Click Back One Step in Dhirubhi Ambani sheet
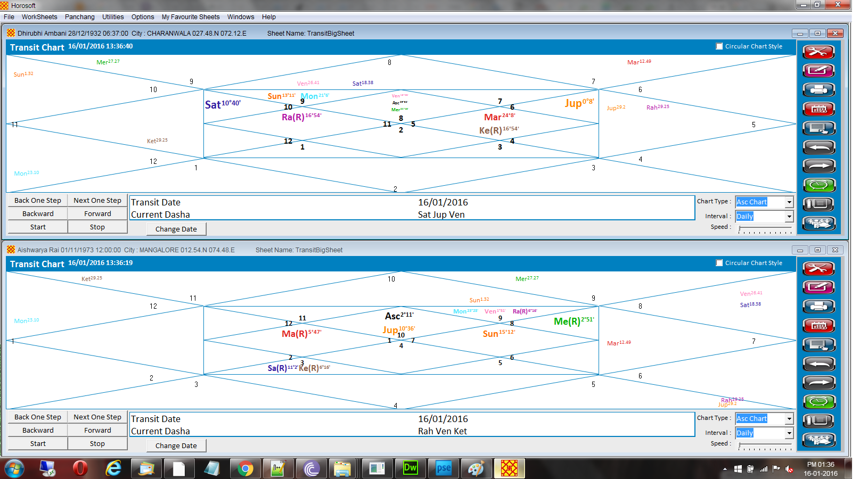 click(38, 201)
